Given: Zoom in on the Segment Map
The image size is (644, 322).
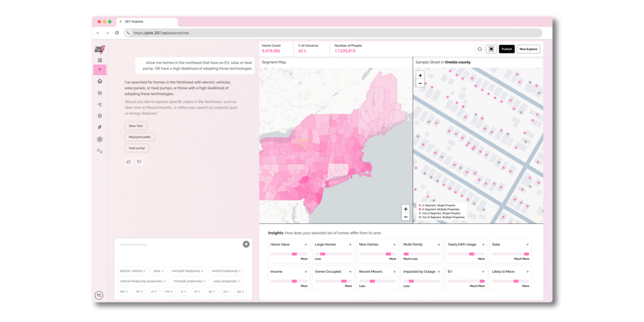Looking at the screenshot, I should coord(406,209).
